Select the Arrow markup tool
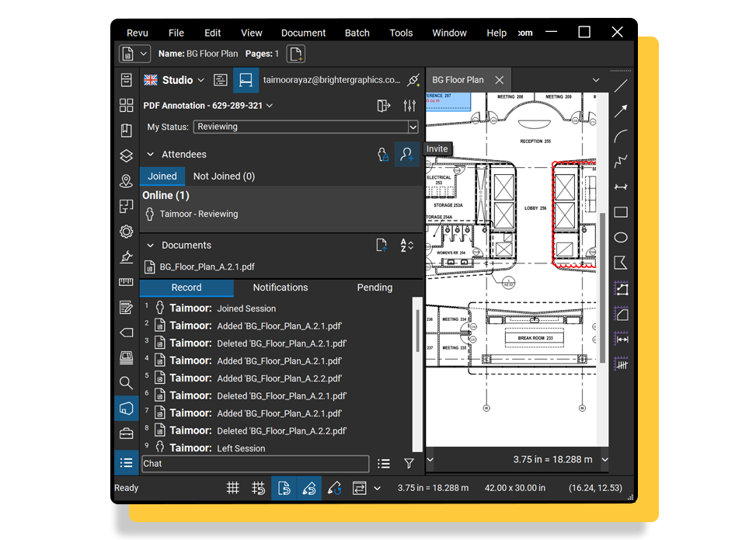The height and width of the screenshot is (540, 756). pos(621,110)
